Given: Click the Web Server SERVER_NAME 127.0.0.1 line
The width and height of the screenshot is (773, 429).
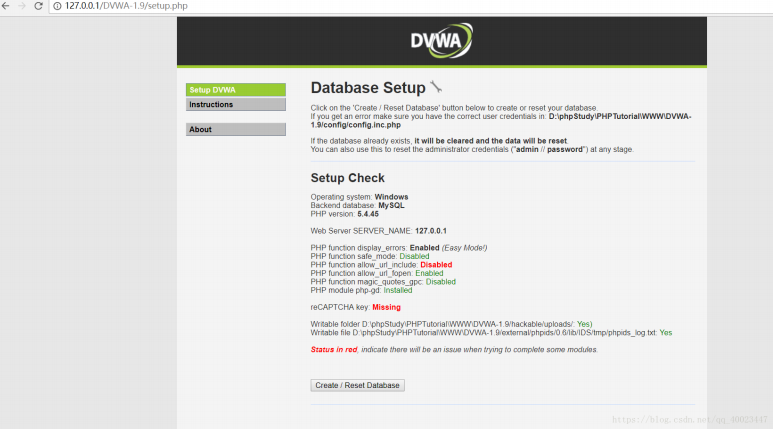Looking at the screenshot, I should [x=379, y=231].
